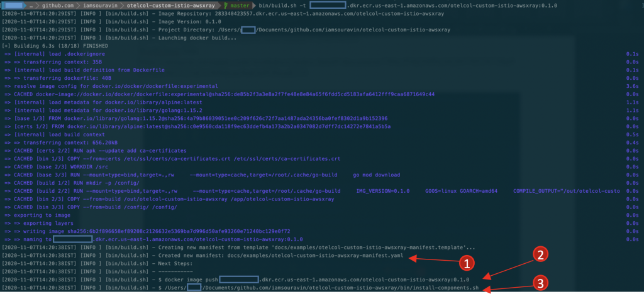
Task: Click the 'master' branch name in prompt
Action: click(x=239, y=6)
